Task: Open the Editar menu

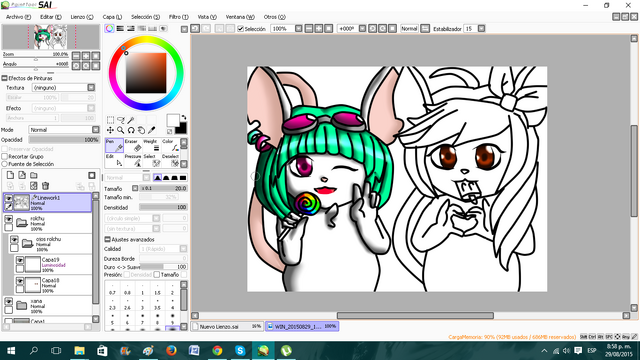Action: (51, 17)
